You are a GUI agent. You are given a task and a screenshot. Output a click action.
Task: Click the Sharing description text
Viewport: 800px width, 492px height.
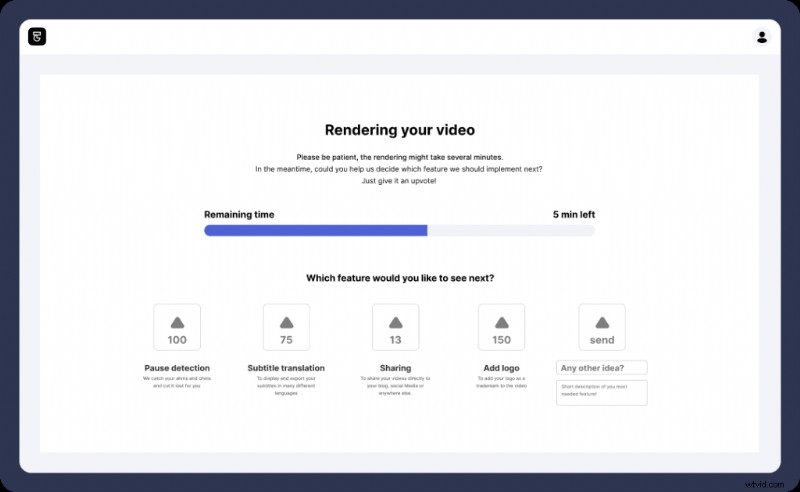click(x=395, y=386)
